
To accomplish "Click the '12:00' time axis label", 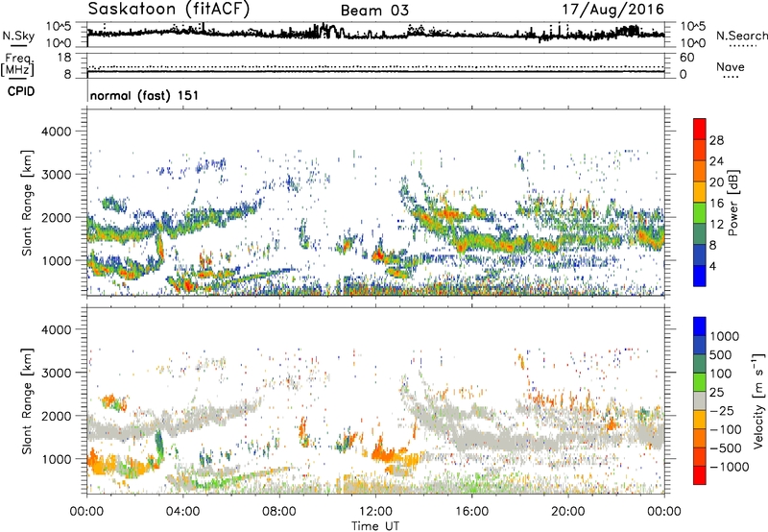I will (375, 512).
